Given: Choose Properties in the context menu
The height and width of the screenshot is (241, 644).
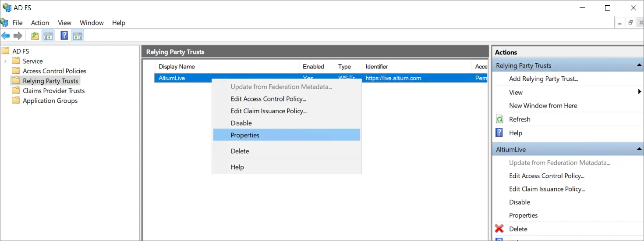Looking at the screenshot, I should (287, 135).
